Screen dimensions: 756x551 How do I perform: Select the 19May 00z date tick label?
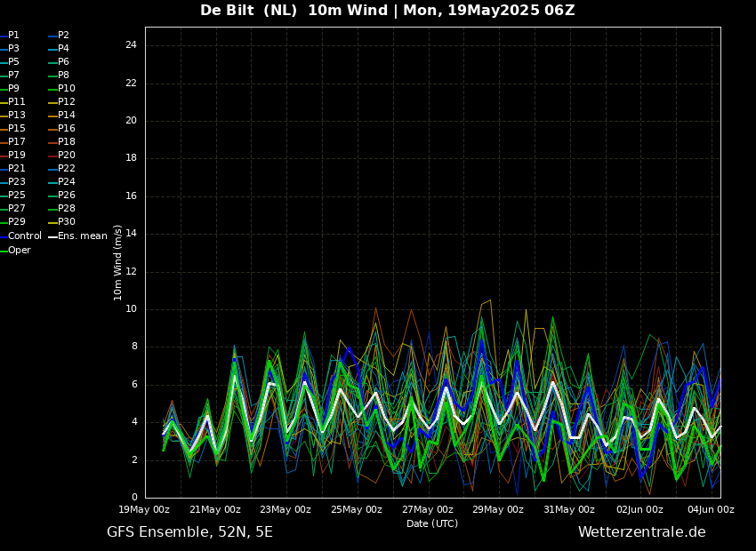click(144, 510)
